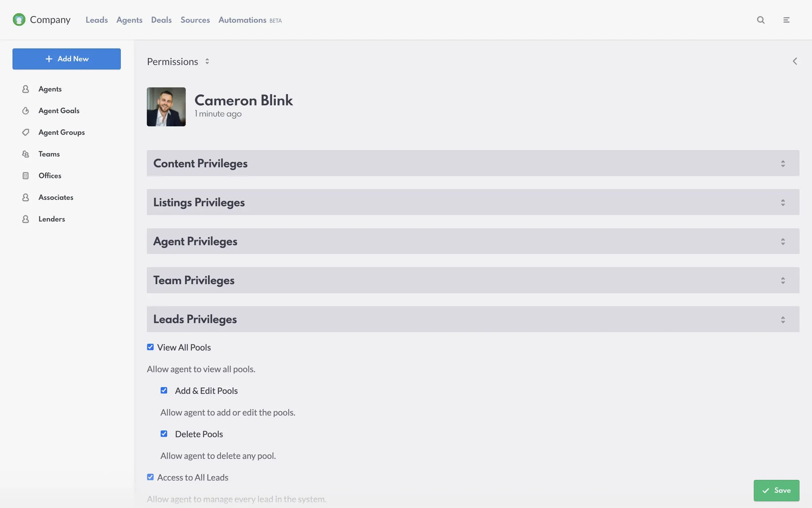The width and height of the screenshot is (812, 508).
Task: Open the hamburger menu icon
Action: coord(786,20)
